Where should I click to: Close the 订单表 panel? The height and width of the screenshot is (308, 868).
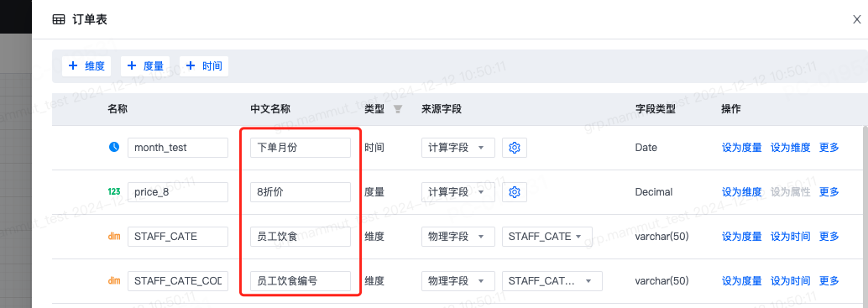coord(857,20)
